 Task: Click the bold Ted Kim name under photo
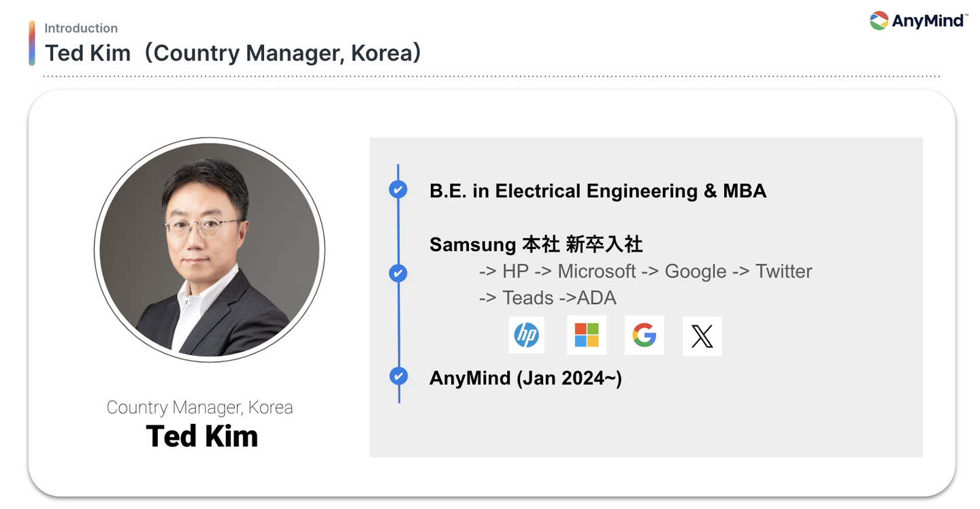coord(201,436)
